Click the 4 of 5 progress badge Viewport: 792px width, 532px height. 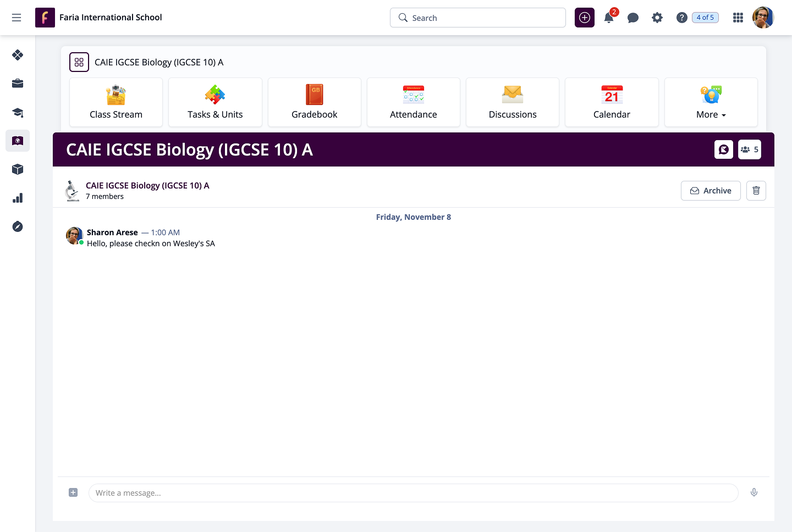705,18
